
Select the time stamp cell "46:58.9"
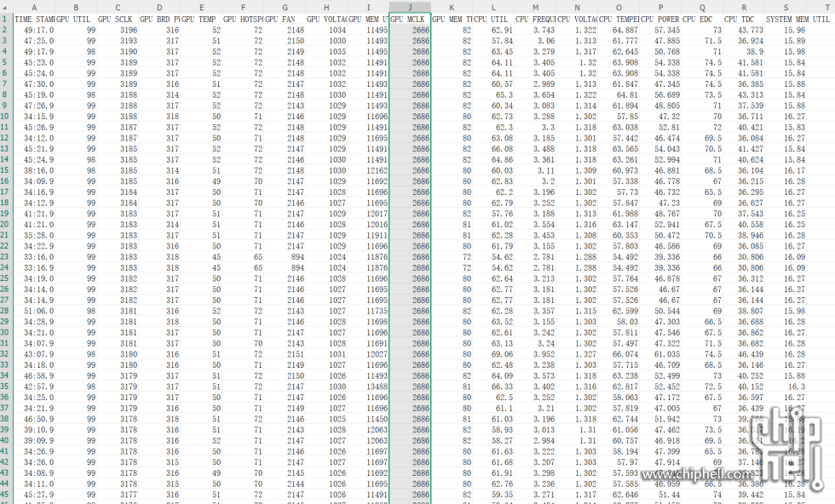point(34,375)
